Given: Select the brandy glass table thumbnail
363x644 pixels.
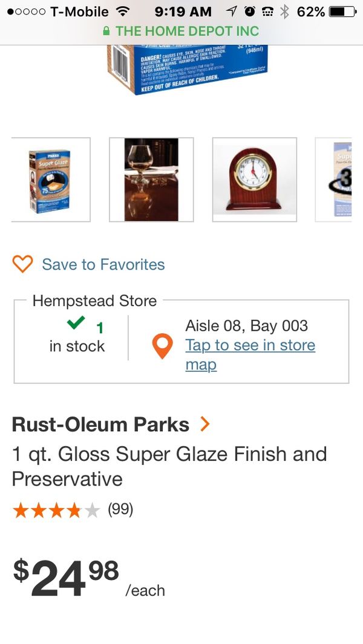Looking at the screenshot, I should (x=151, y=180).
